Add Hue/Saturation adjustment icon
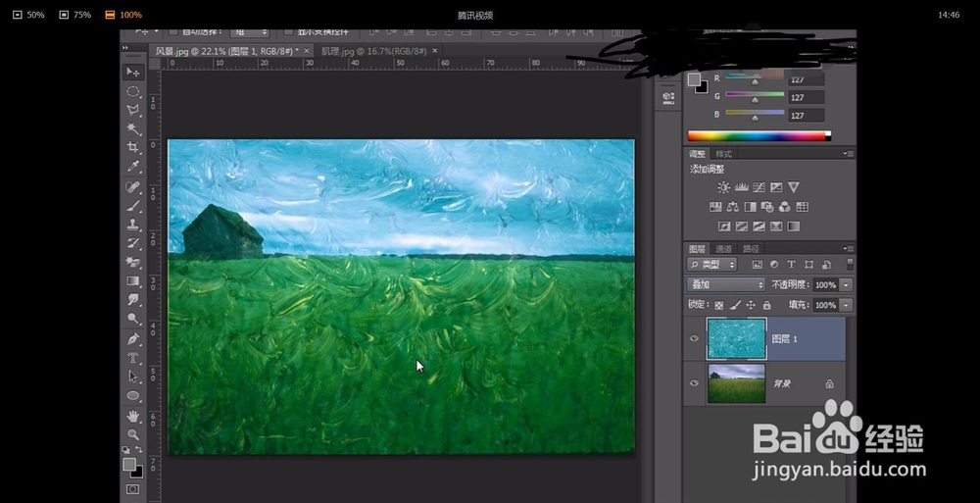 pos(715,207)
